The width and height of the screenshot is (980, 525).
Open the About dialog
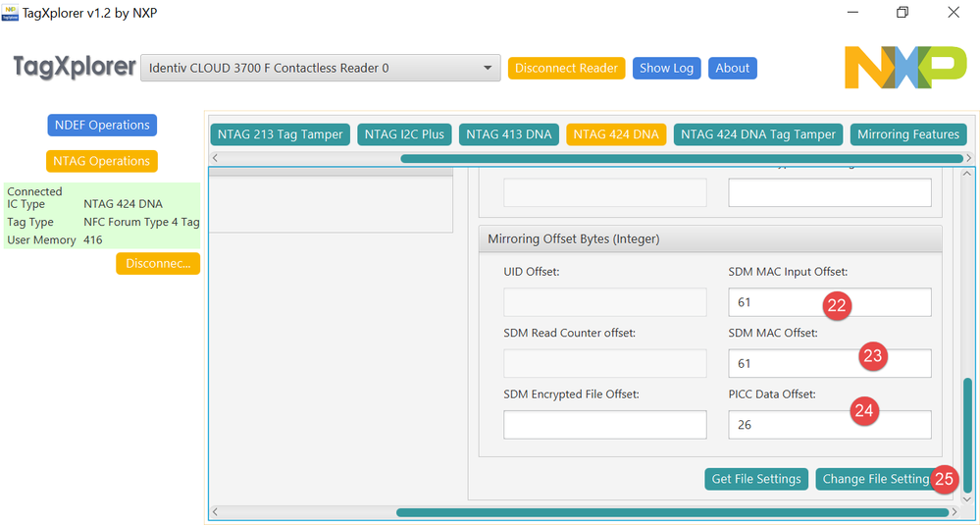click(733, 68)
